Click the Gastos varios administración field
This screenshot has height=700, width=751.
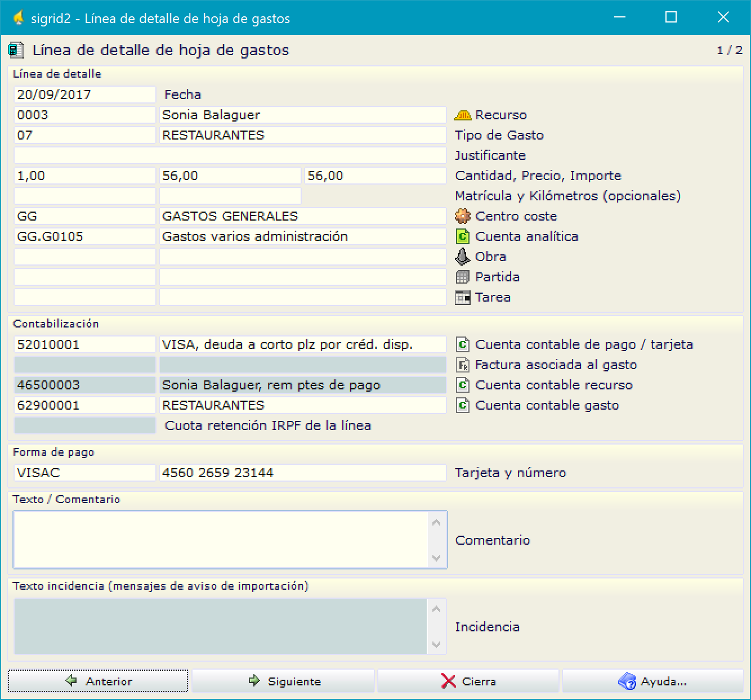(x=303, y=236)
